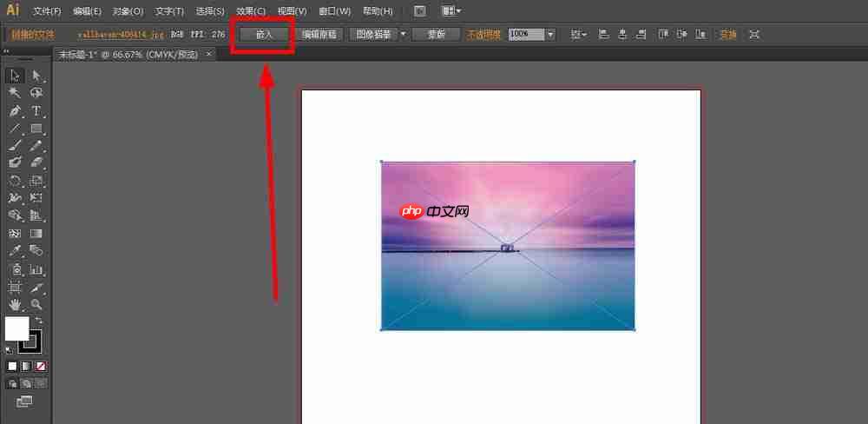
Task: Align objects horizontally to the left
Action: click(x=603, y=35)
